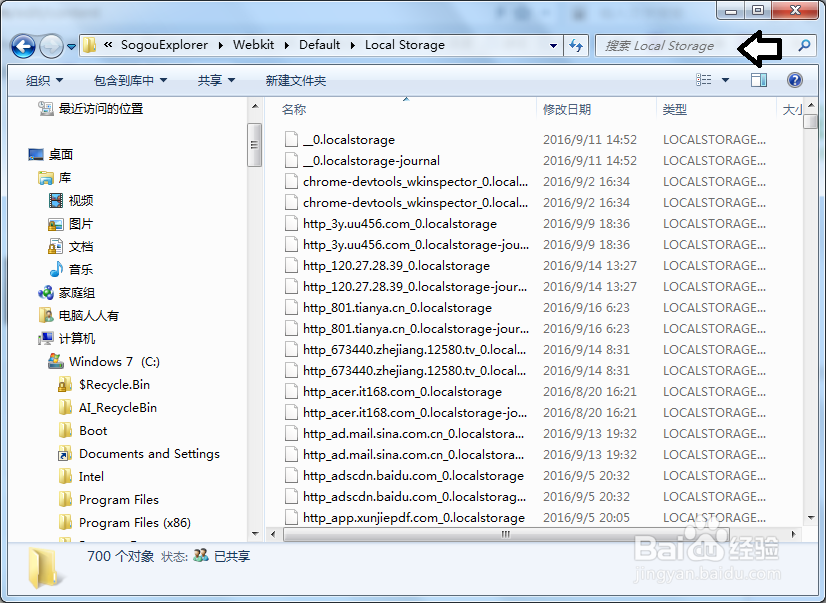Image resolution: width=826 pixels, height=603 pixels.
Task: Go back using the Back arrow button
Action: (23, 46)
